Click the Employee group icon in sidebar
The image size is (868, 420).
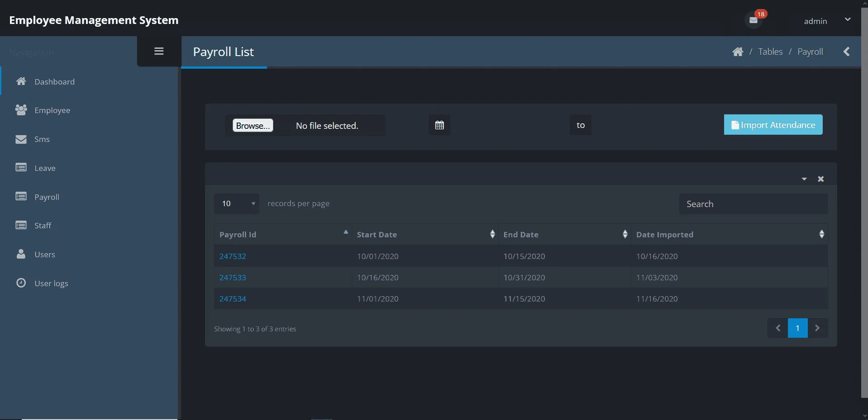21,110
